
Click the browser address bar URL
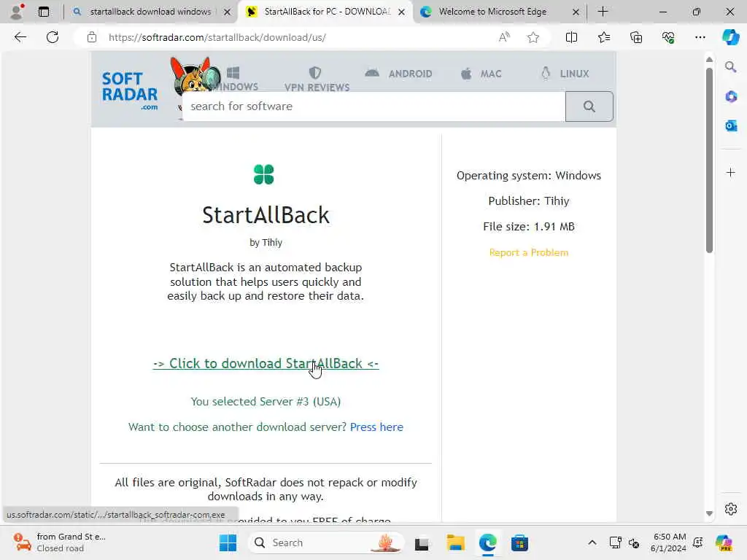coord(217,37)
